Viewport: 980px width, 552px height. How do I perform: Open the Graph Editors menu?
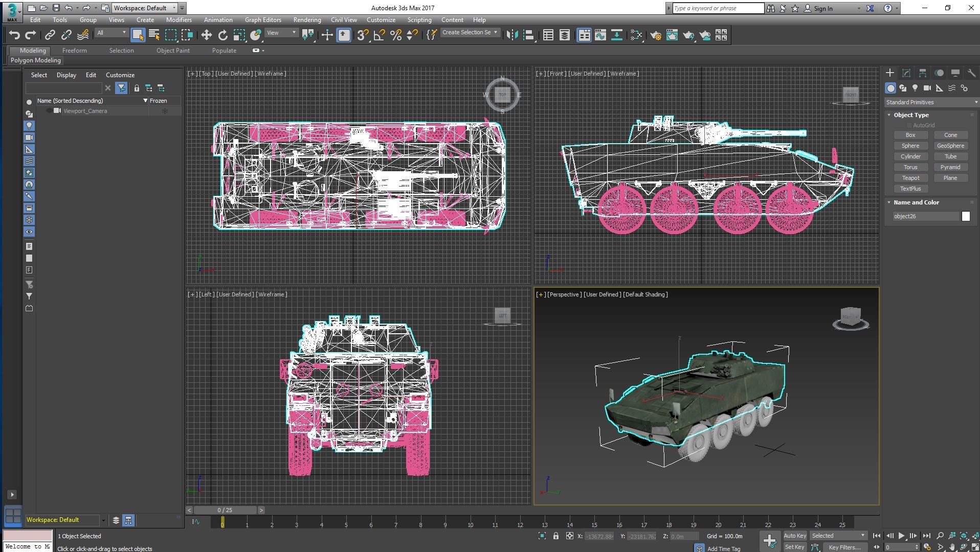point(263,20)
